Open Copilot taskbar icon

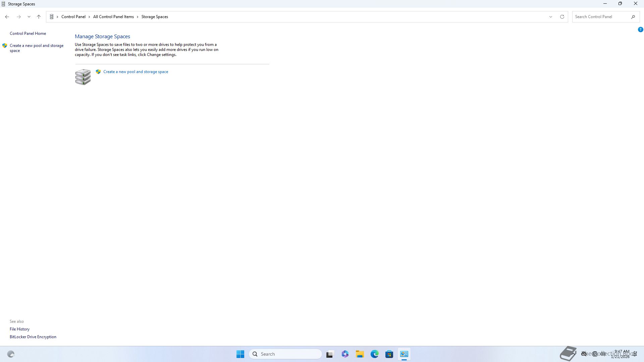coord(345,354)
